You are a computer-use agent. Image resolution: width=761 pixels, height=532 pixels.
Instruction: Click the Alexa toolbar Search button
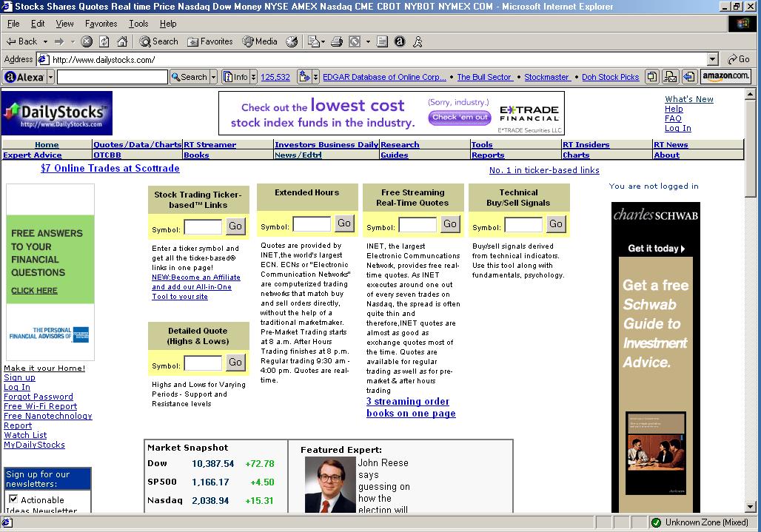[190, 77]
